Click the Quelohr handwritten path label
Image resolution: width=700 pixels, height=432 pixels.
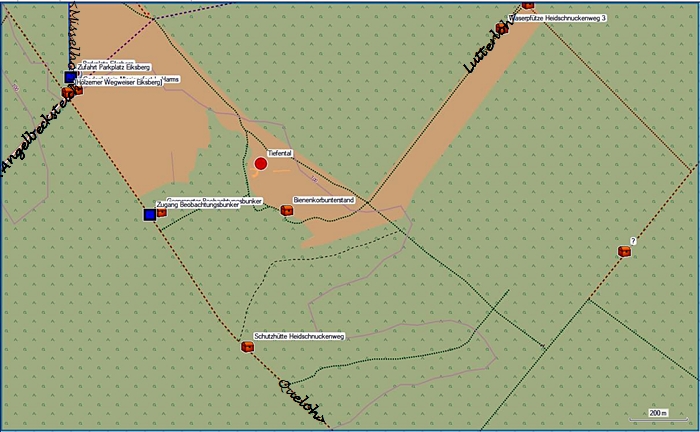tap(302, 398)
